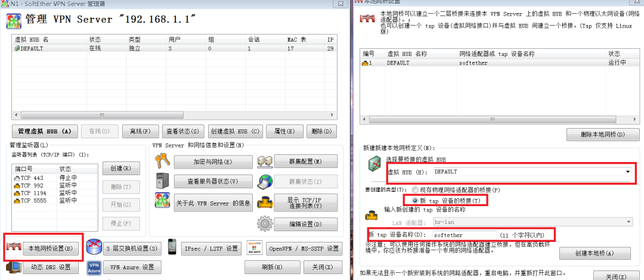
Task: Open VPN Azure 设置 button
Action: [132, 267]
